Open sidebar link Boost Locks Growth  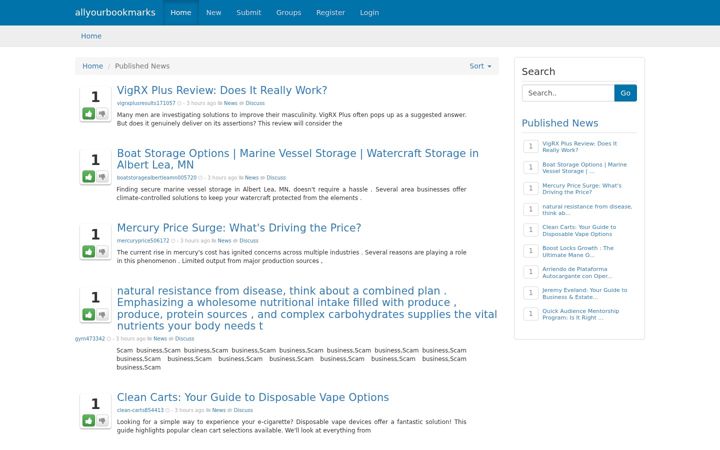tap(578, 252)
